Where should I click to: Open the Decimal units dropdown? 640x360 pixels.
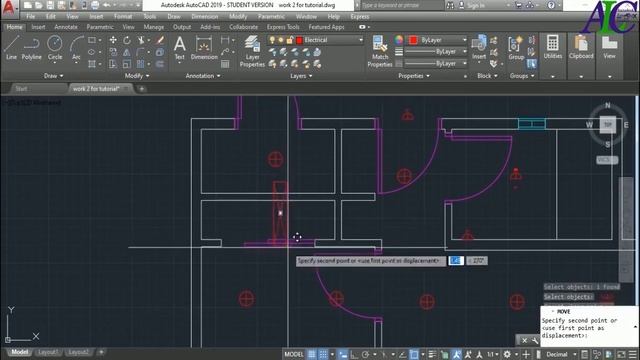click(561, 354)
